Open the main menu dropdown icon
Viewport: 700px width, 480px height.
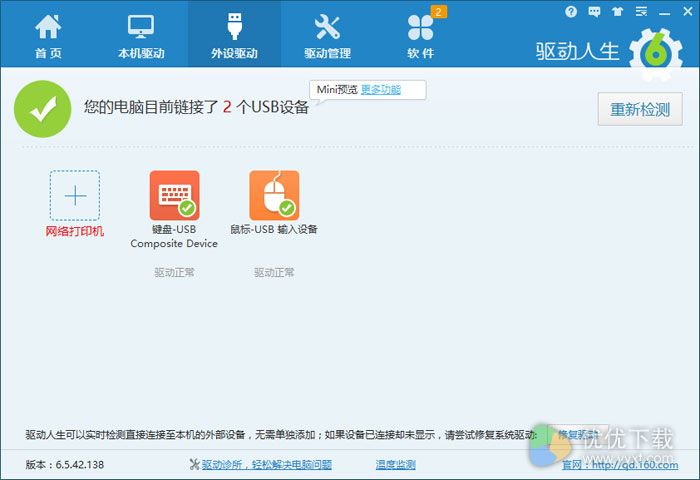pos(641,12)
